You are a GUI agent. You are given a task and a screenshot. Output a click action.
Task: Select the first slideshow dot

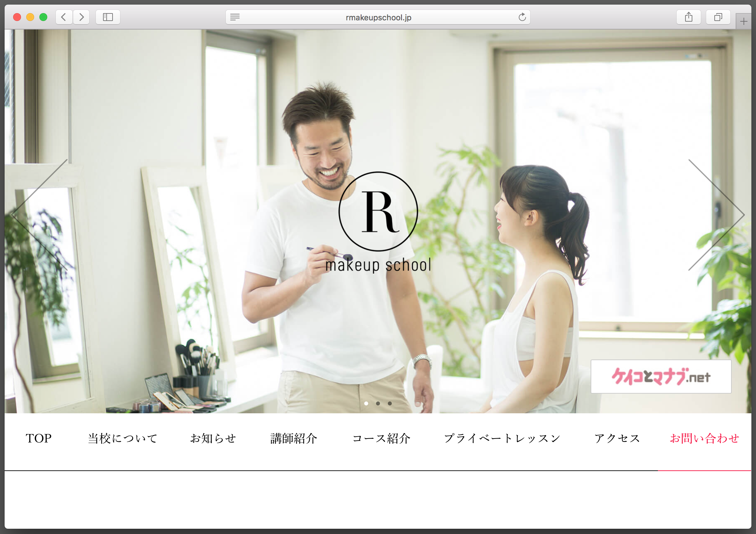(366, 403)
